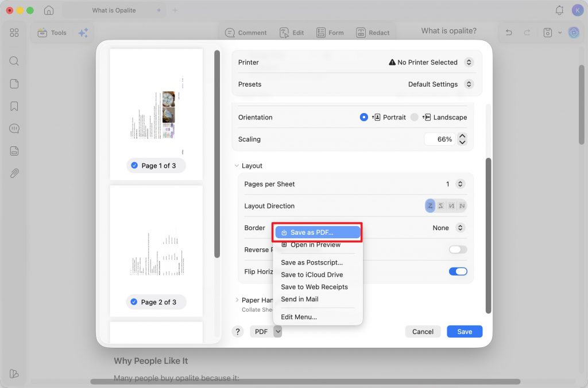
Task: Click the bottom-left sidebar panel icon
Action: pyautogui.click(x=14, y=374)
